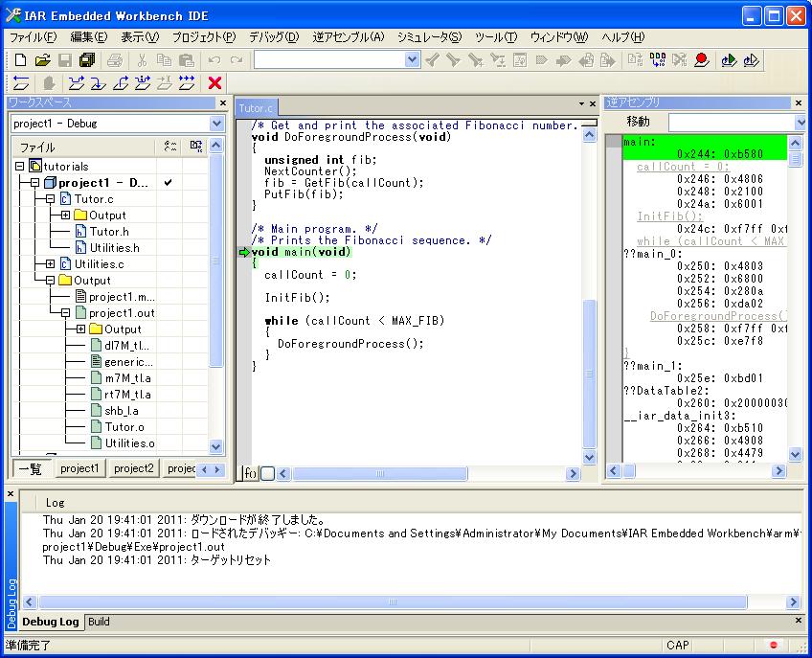
Task: Reset the target using the debug toolbar
Action: pyautogui.click(x=21, y=83)
